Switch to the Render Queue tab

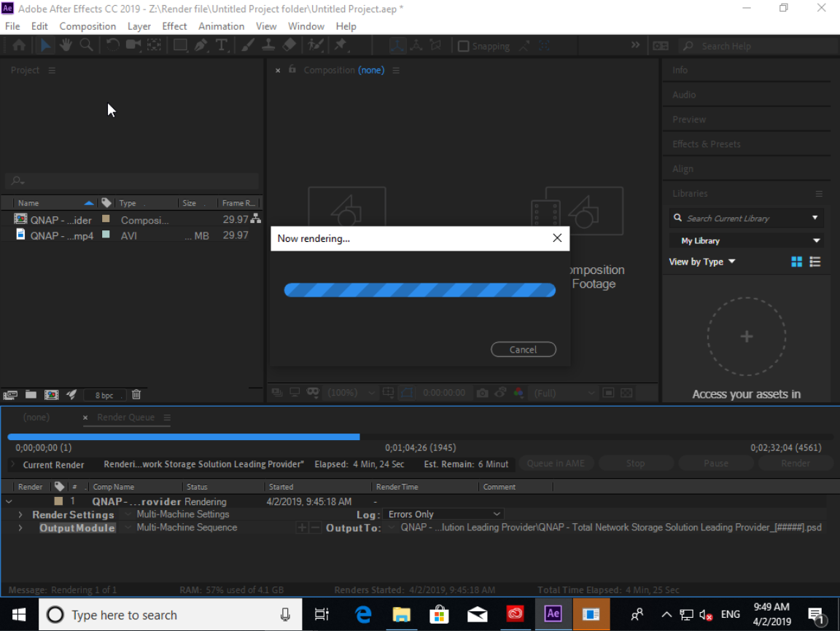click(126, 418)
